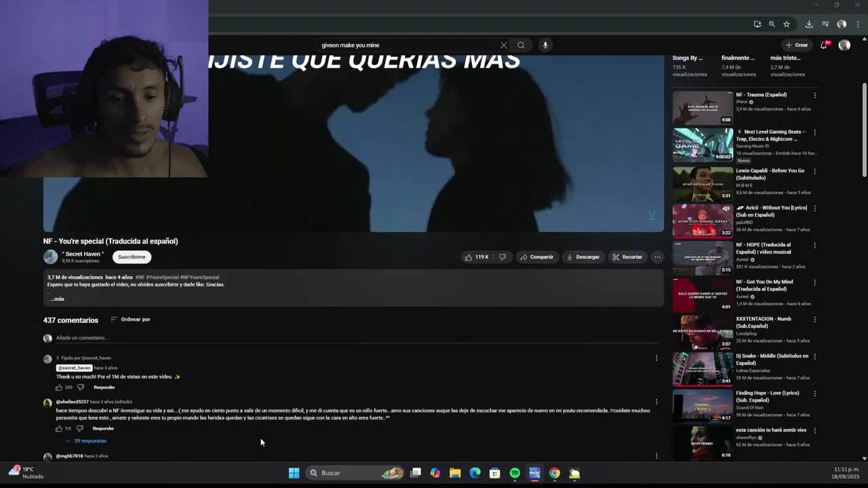Open Dj Snake - Middle video title
This screenshot has height=488, width=868.
coord(772,359)
